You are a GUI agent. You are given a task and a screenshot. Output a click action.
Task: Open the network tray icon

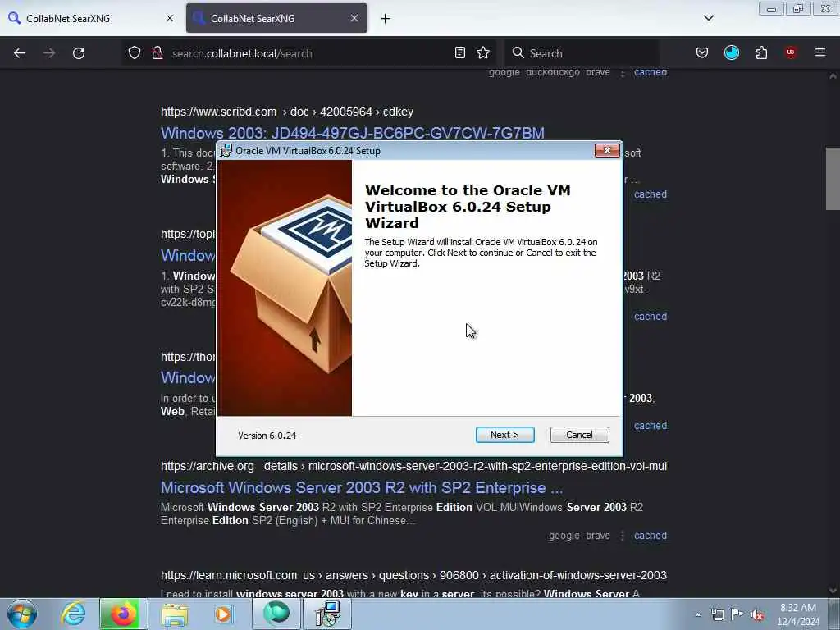tap(717, 615)
